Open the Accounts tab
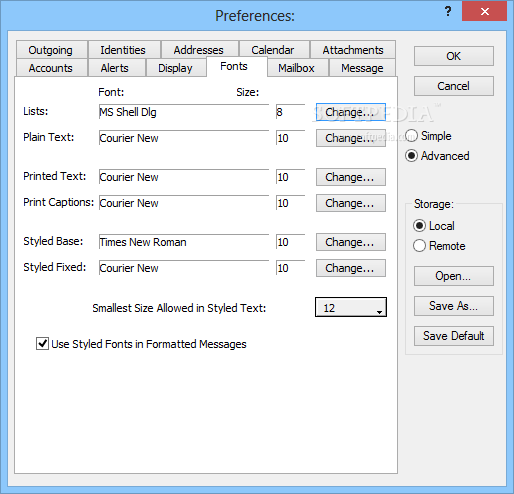The height and width of the screenshot is (494, 514). tap(52, 68)
